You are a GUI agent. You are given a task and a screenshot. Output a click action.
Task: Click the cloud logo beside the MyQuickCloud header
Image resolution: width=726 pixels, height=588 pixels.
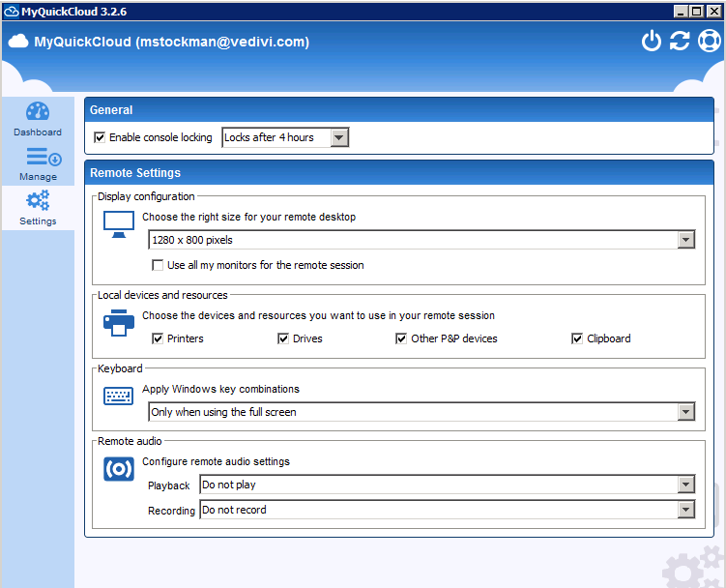pos(18,42)
